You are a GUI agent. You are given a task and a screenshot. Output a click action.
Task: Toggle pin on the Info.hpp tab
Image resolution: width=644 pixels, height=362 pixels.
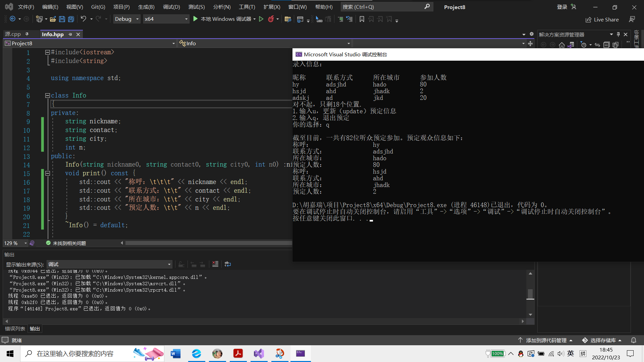[70, 34]
